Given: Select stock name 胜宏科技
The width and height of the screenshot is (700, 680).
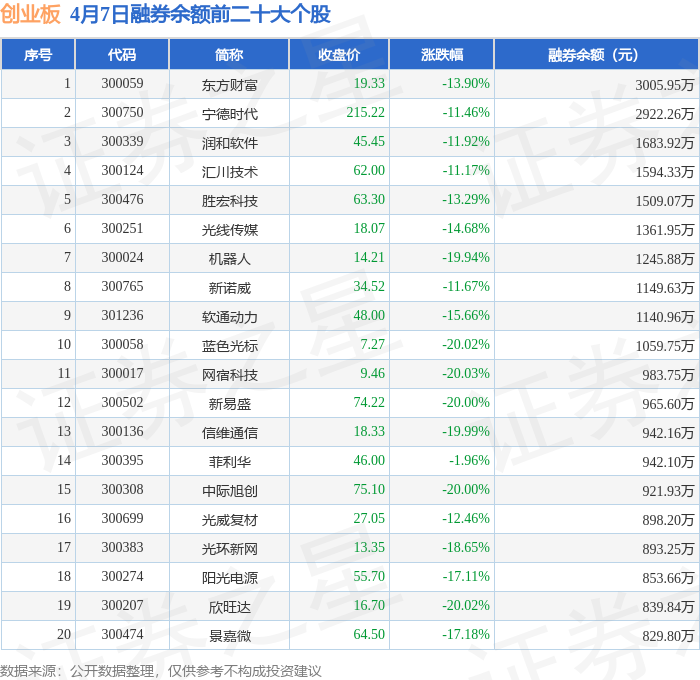Looking at the screenshot, I should (x=229, y=201).
